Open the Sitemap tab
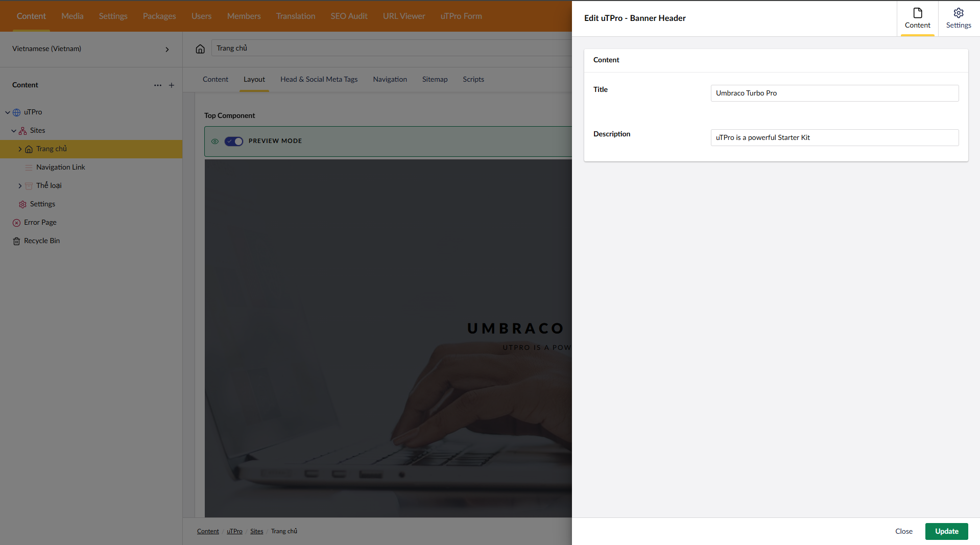This screenshot has height=545, width=980. 435,80
